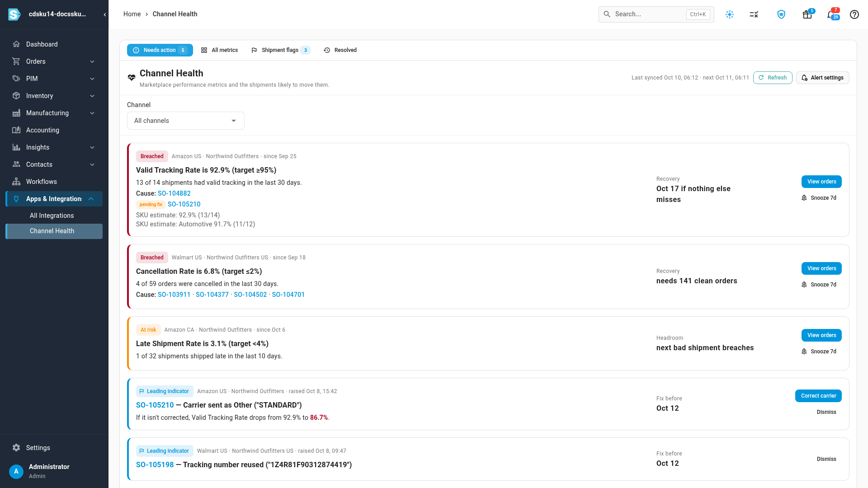Open the notifications bell icon
Viewport: 868px width, 488px height.
[832, 14]
